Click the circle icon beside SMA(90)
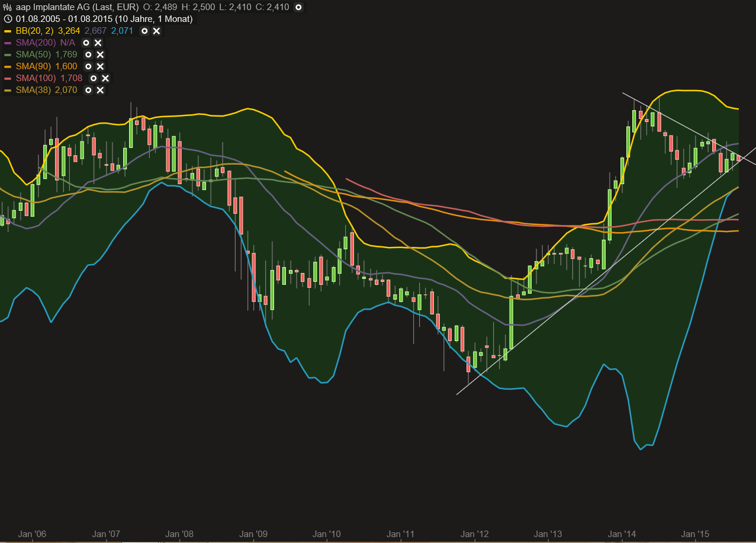 [x=88, y=66]
